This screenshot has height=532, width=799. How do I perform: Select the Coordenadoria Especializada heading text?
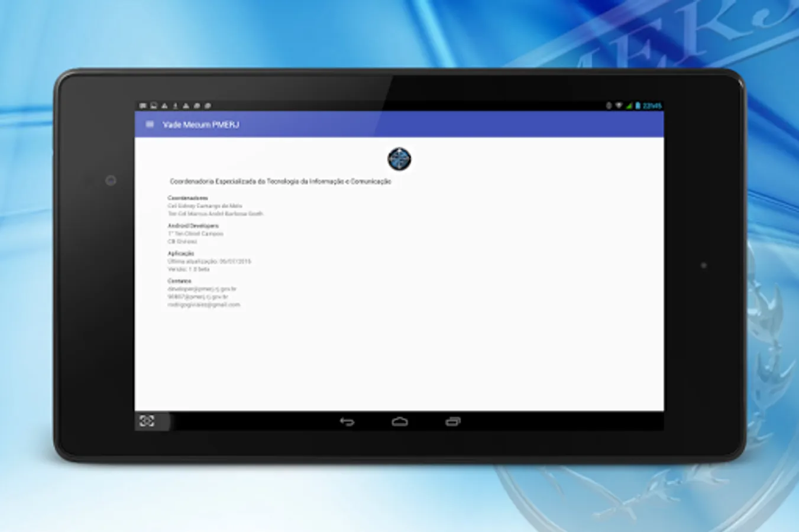(x=280, y=181)
